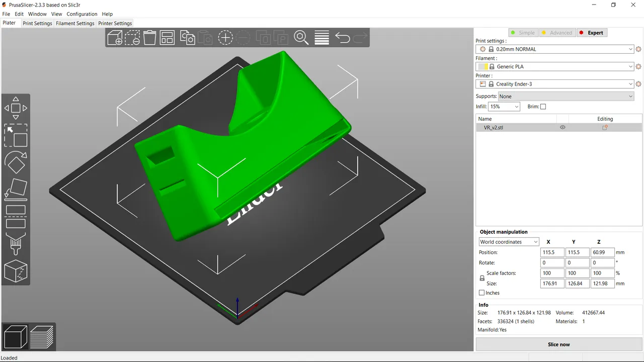Screen dimensions: 644x362
Task: Open the Filament preset dropdown
Action: [x=555, y=66]
